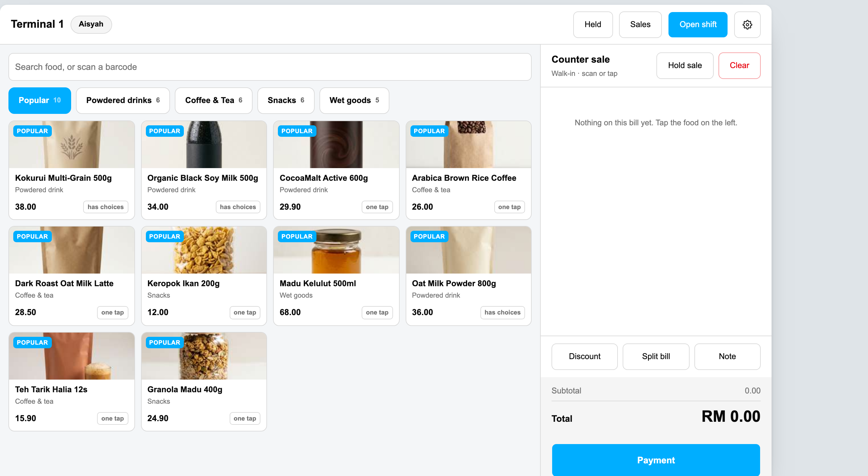The height and width of the screenshot is (476, 868).
Task: Tap Arabica Brown Rice Coffee bag image
Action: click(x=469, y=145)
